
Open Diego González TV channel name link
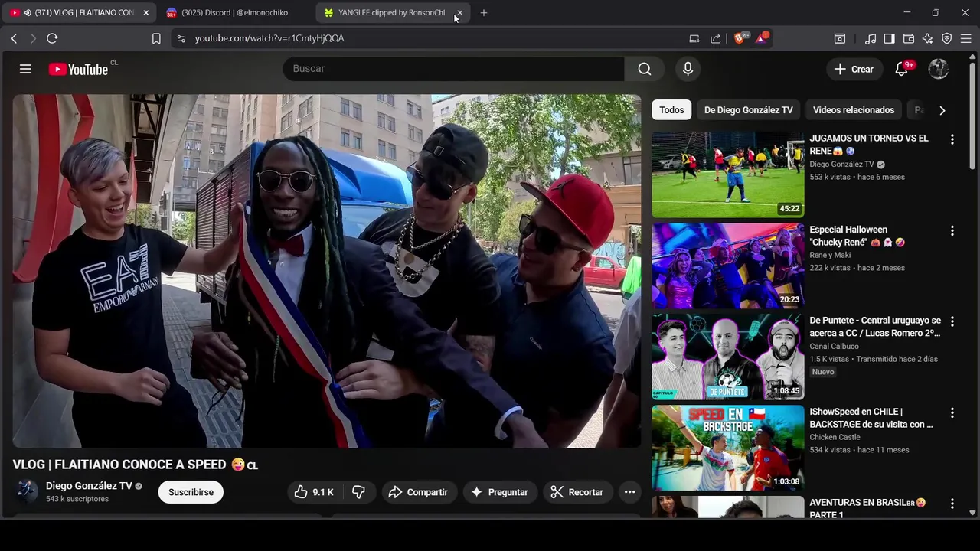(x=89, y=486)
